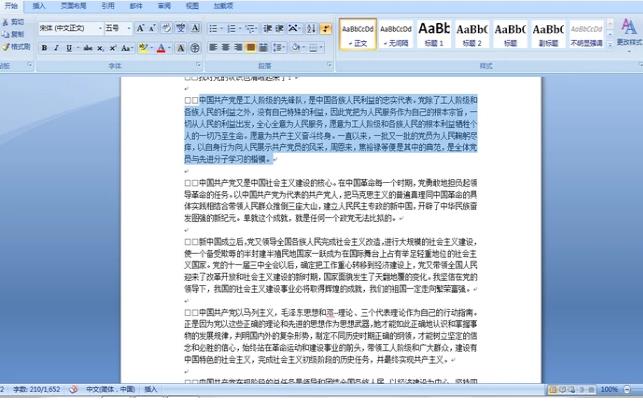
Task: Click the Bullets list icon
Action: (x=213, y=28)
